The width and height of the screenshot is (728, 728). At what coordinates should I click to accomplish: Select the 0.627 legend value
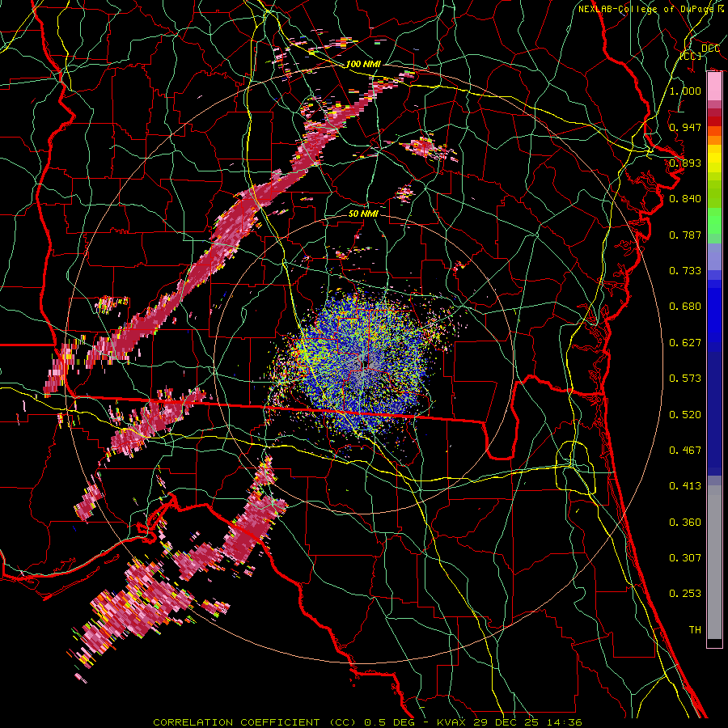coord(685,343)
